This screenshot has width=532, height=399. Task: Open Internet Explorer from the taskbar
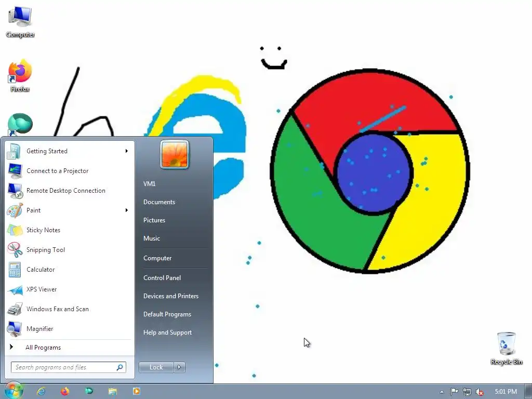click(41, 391)
